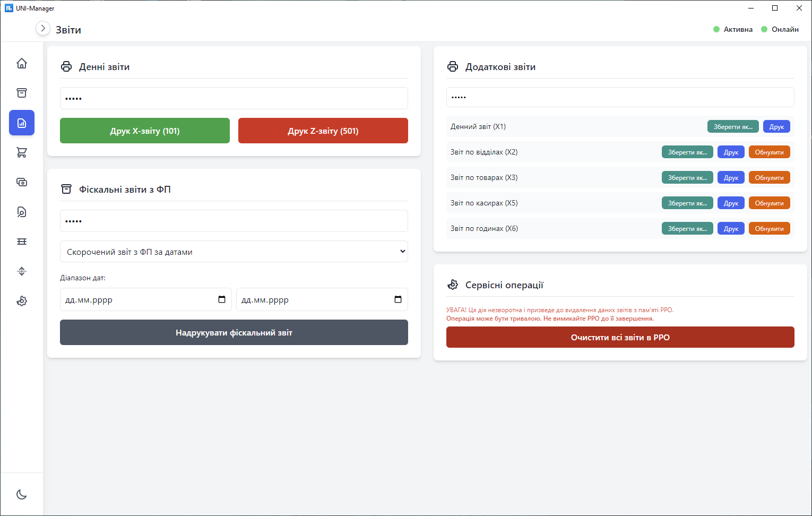812x516 pixels.
Task: Save Звіт по відділах (X2) as file
Action: tap(687, 152)
